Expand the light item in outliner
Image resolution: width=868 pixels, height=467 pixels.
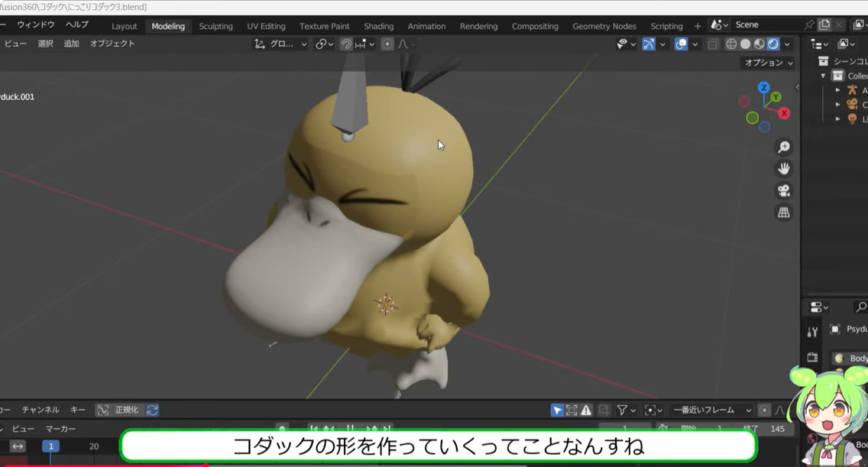(x=837, y=118)
